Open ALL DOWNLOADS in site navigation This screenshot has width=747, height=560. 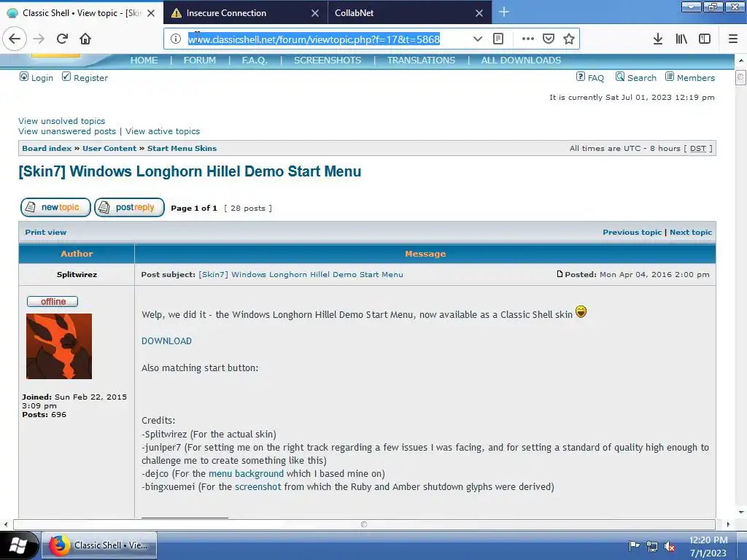coord(521,60)
